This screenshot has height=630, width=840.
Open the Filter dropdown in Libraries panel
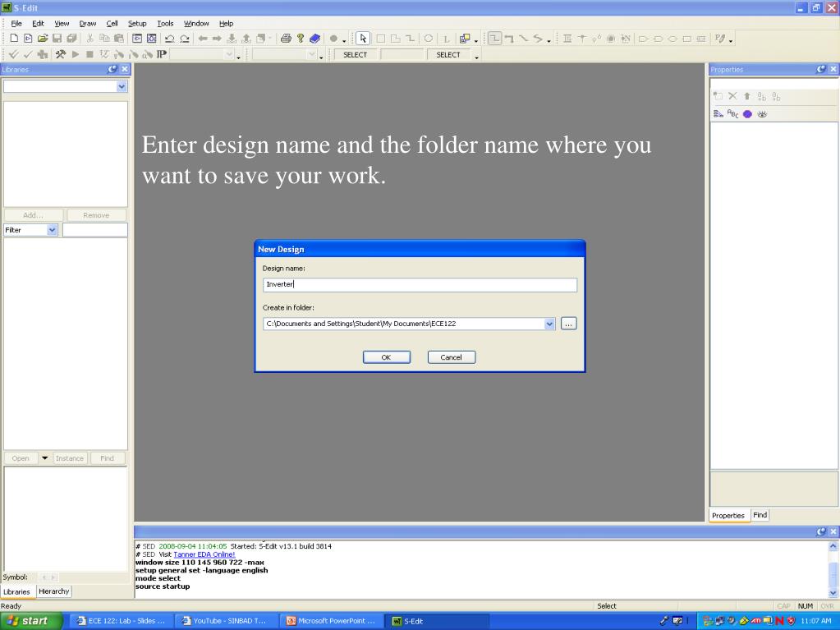pyautogui.click(x=52, y=230)
